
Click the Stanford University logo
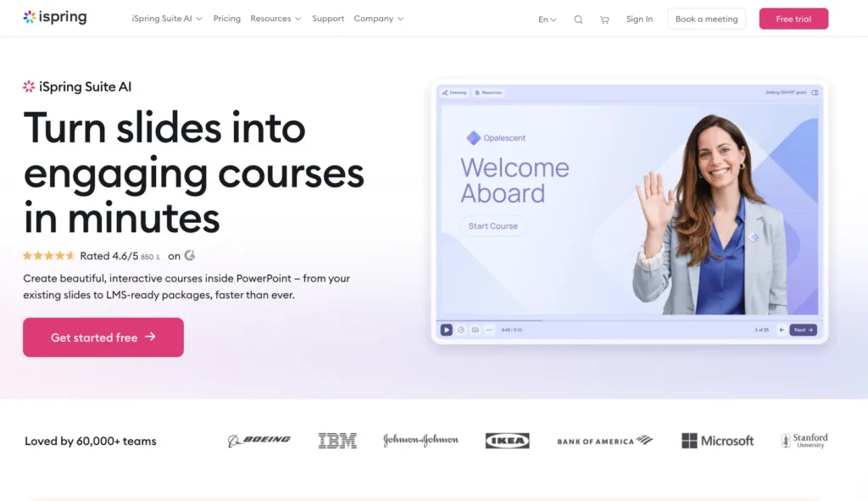[804, 441]
